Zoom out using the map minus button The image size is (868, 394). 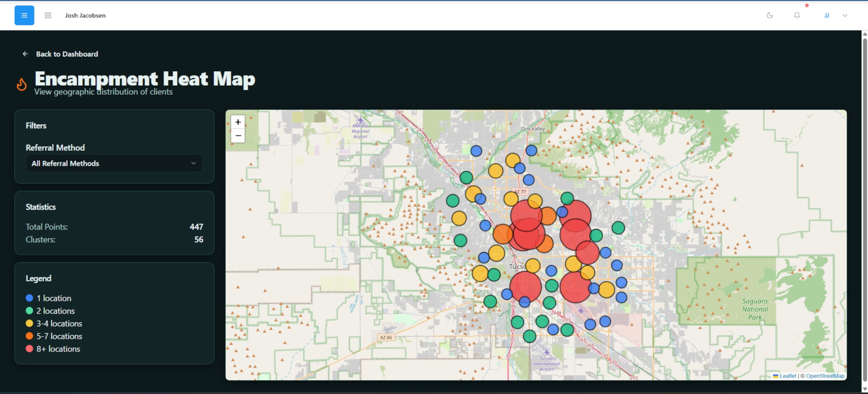click(238, 136)
